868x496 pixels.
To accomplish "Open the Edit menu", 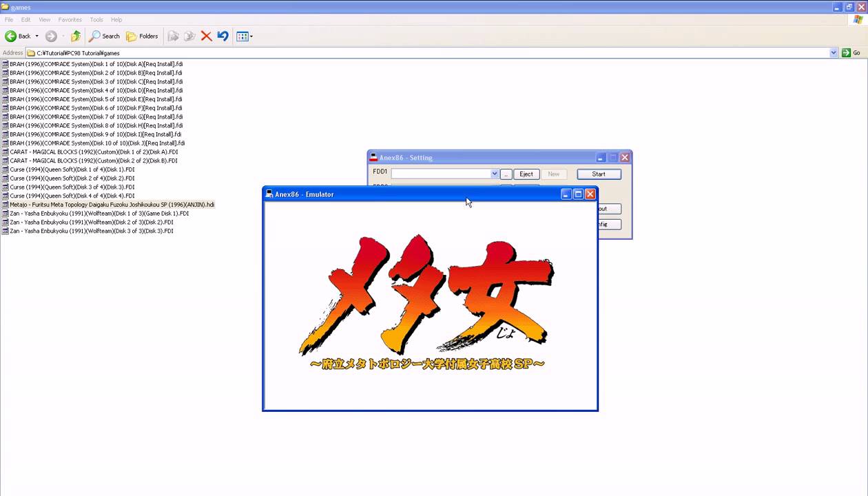I will [25, 19].
